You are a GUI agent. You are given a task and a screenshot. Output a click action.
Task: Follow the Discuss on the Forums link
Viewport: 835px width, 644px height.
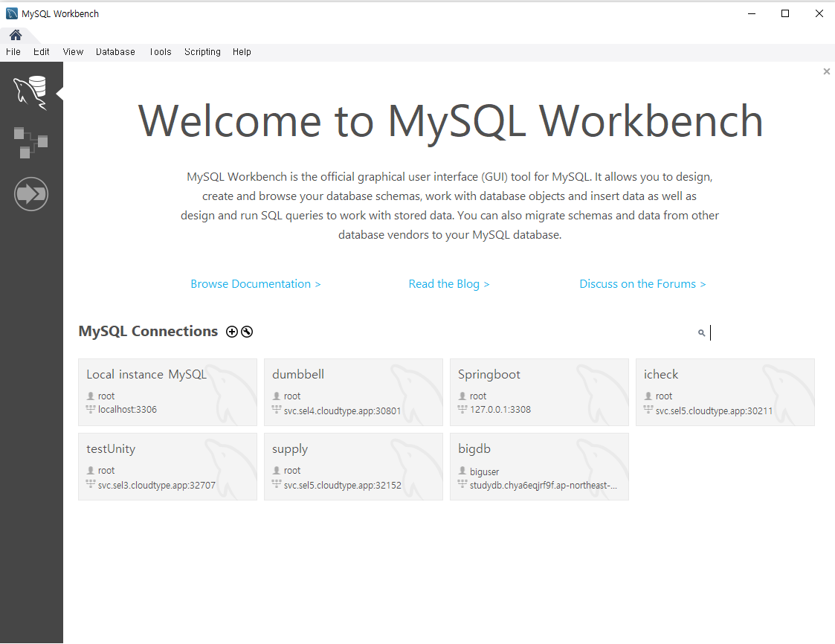click(x=642, y=284)
